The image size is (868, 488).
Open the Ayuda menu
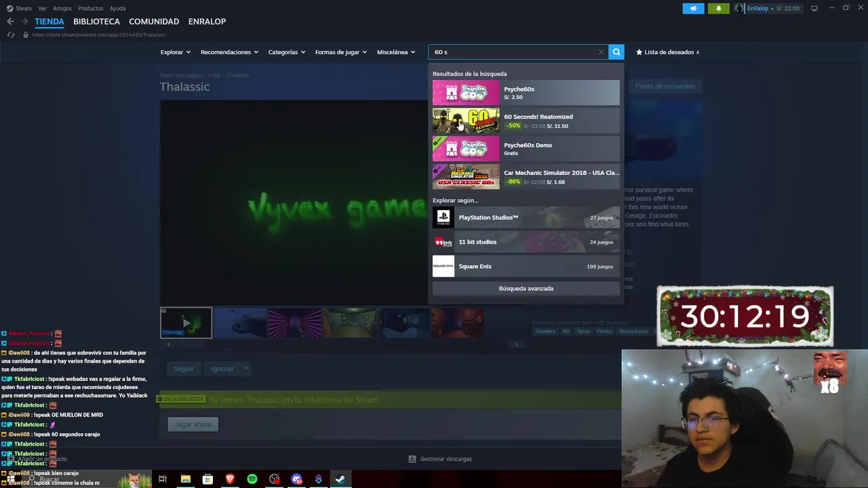(117, 8)
